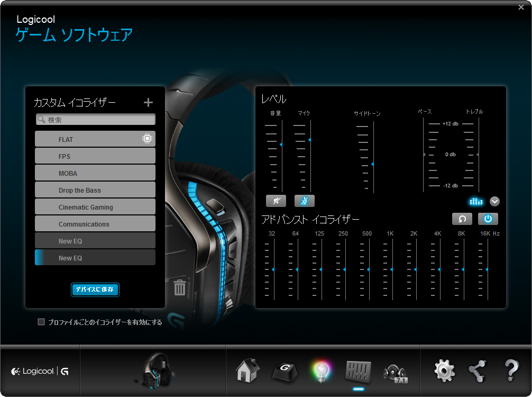Open 7.1 surround sound settings
The width and height of the screenshot is (532, 397).
coord(395,373)
